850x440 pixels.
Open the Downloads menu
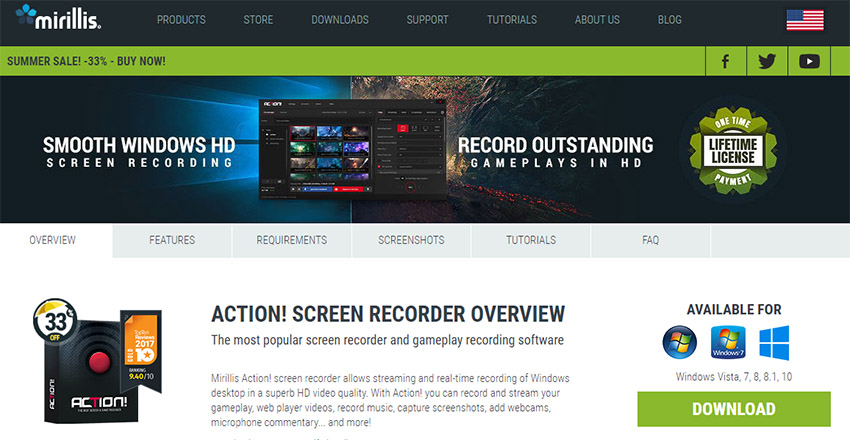click(x=340, y=20)
